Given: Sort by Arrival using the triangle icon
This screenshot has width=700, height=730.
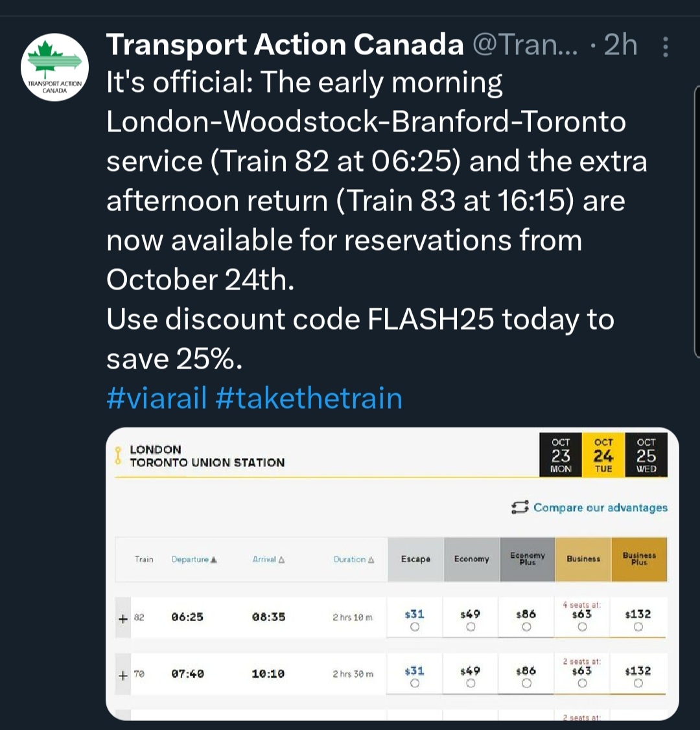Looking at the screenshot, I should click(x=281, y=560).
